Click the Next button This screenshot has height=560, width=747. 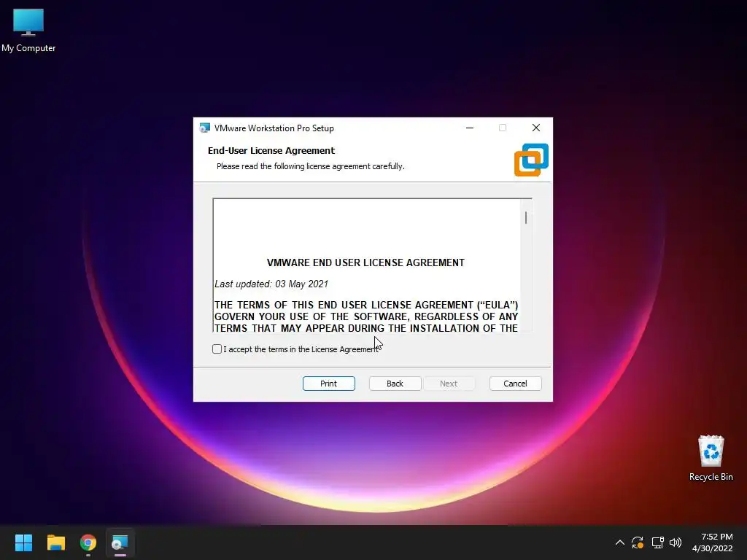(449, 384)
